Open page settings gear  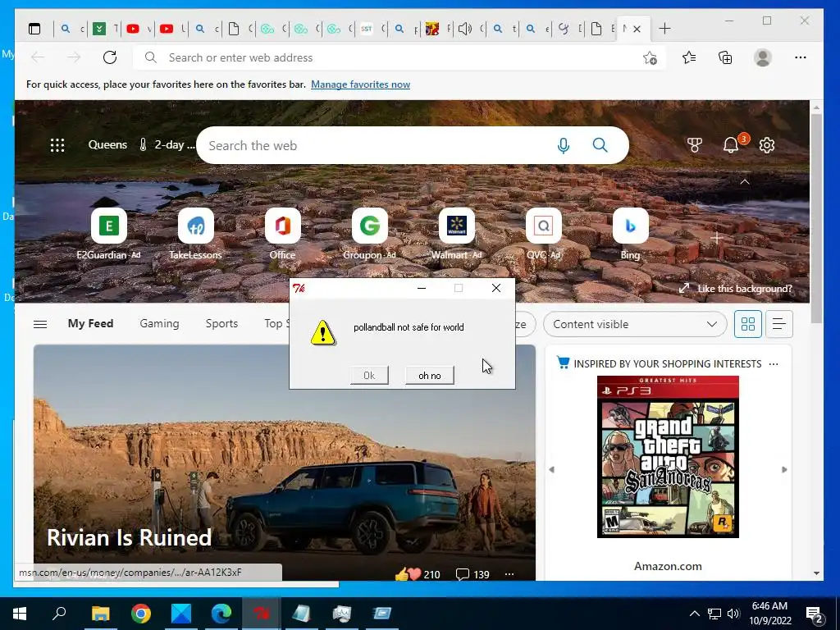(x=767, y=145)
